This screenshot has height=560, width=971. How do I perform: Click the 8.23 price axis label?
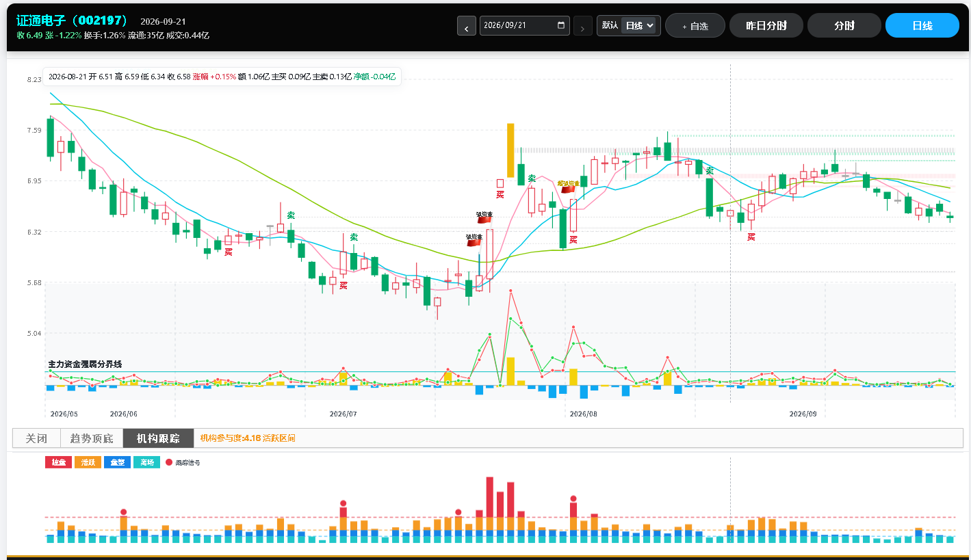(34, 80)
